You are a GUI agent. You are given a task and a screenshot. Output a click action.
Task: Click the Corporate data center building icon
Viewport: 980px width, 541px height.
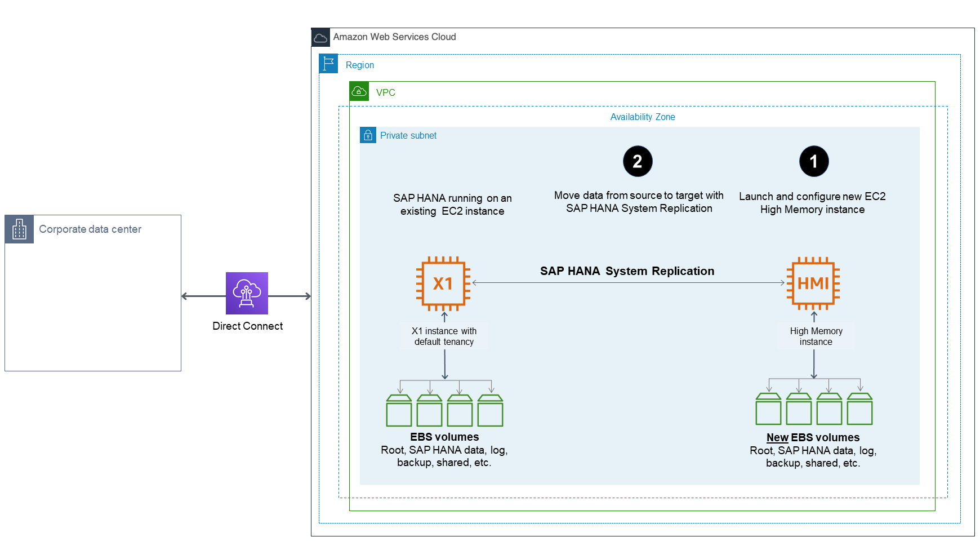[x=19, y=229]
